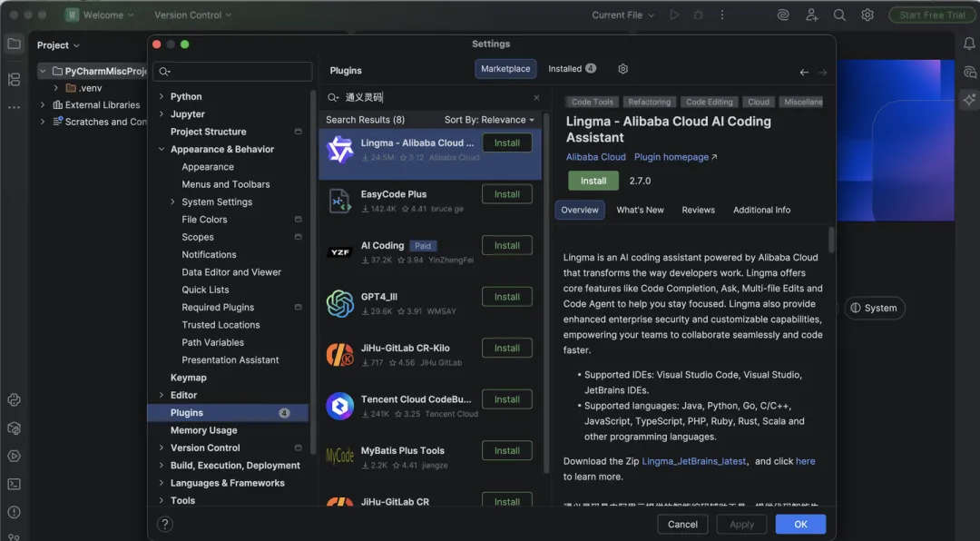
Task: Open the Python Console tool icon
Action: (14, 399)
